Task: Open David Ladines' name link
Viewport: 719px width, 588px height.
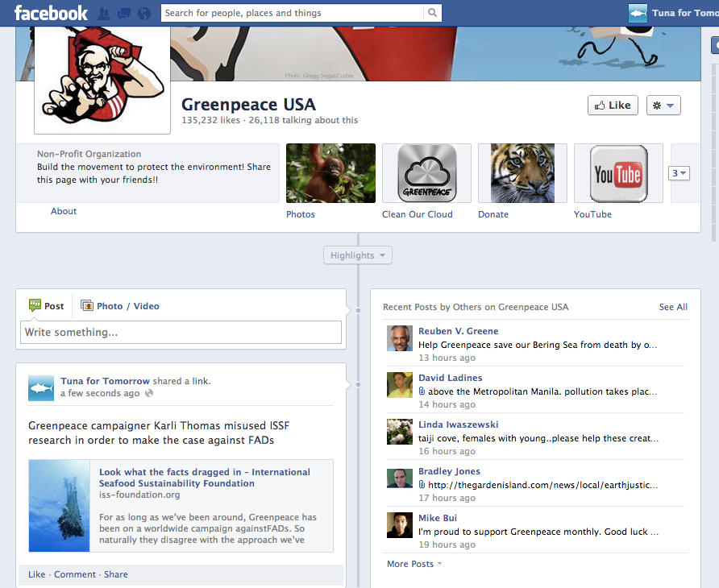Action: 451,378
